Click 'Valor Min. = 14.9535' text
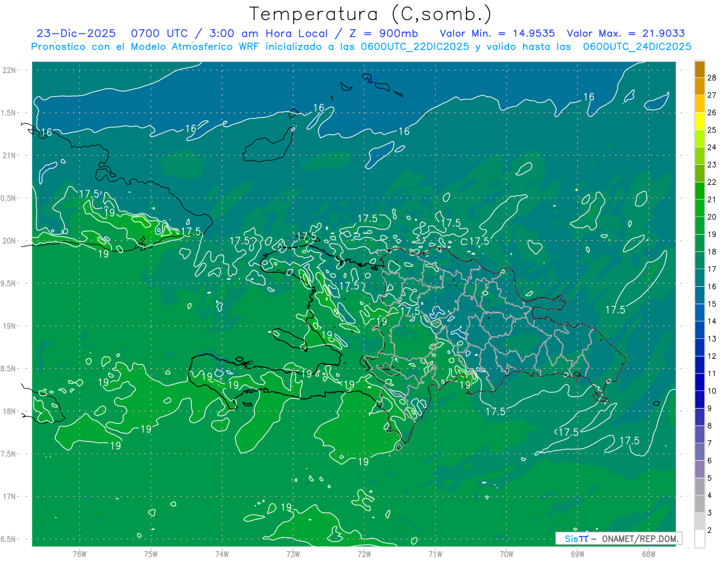 click(497, 33)
